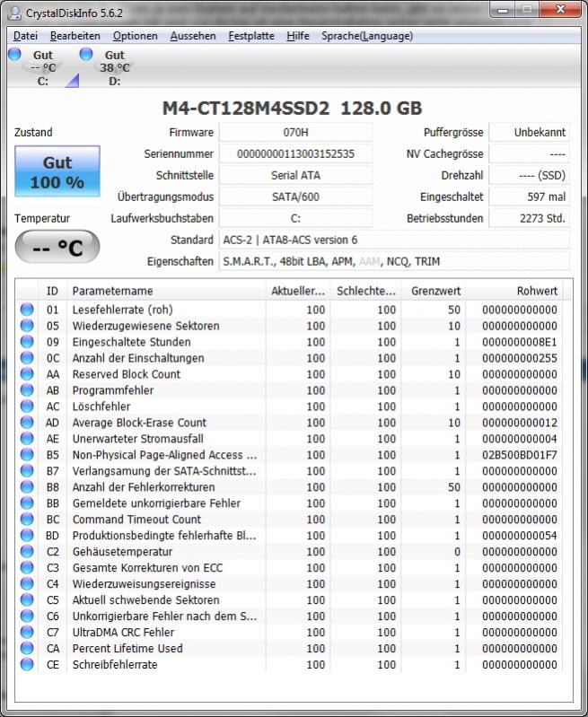
Task: Select drive C: health status icon
Action: 14,54
